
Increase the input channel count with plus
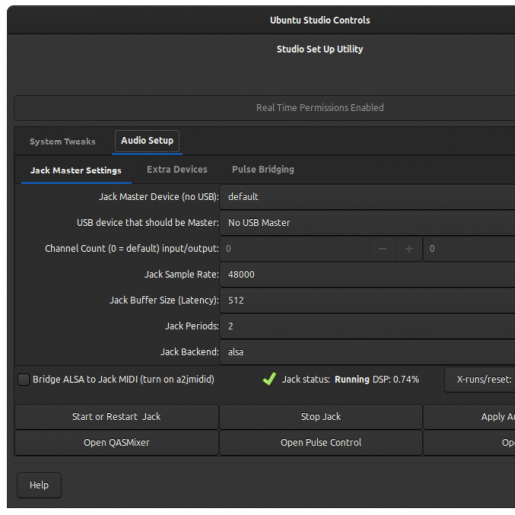click(x=409, y=249)
